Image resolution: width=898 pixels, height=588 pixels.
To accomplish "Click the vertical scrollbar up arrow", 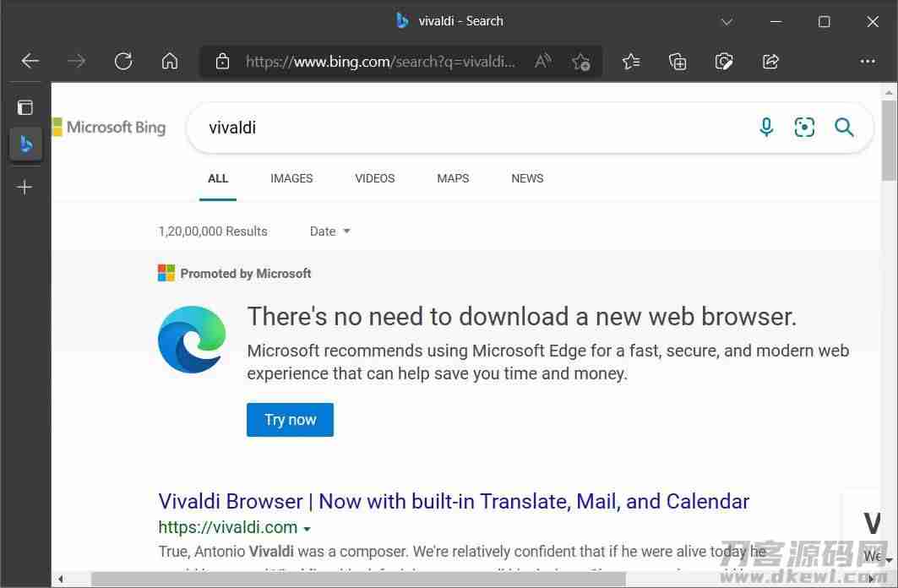I will coord(889,91).
